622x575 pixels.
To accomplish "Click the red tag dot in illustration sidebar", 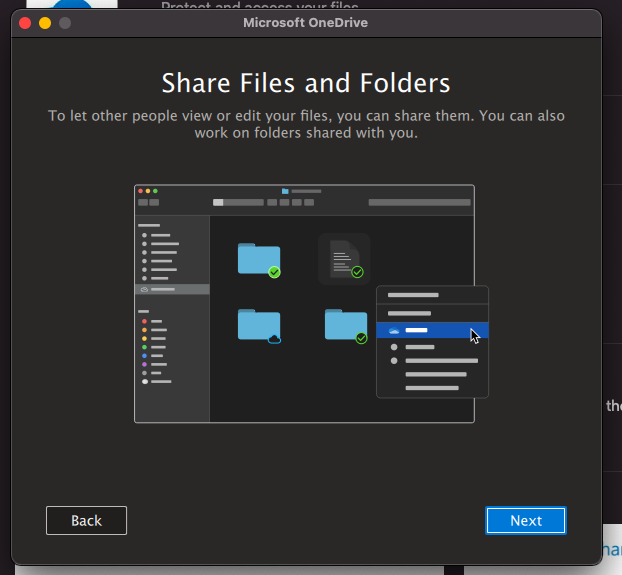I will tap(145, 322).
